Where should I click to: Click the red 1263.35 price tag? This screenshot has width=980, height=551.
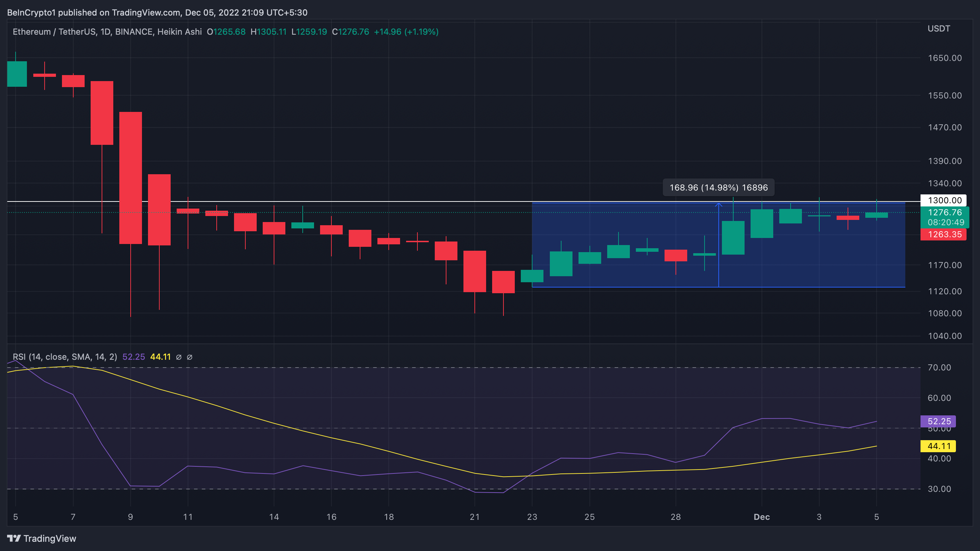pos(944,234)
